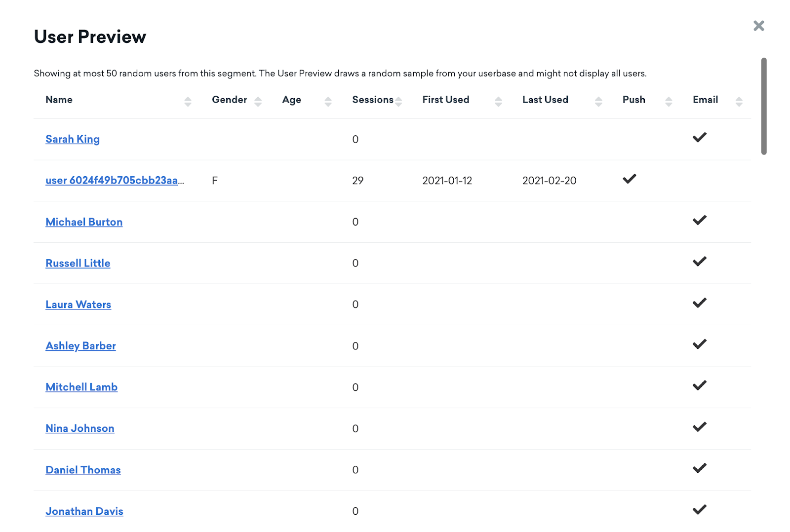Screen dimensions: 790x532
Task: Sort the Gender column using its arrows
Action: pyautogui.click(x=258, y=101)
